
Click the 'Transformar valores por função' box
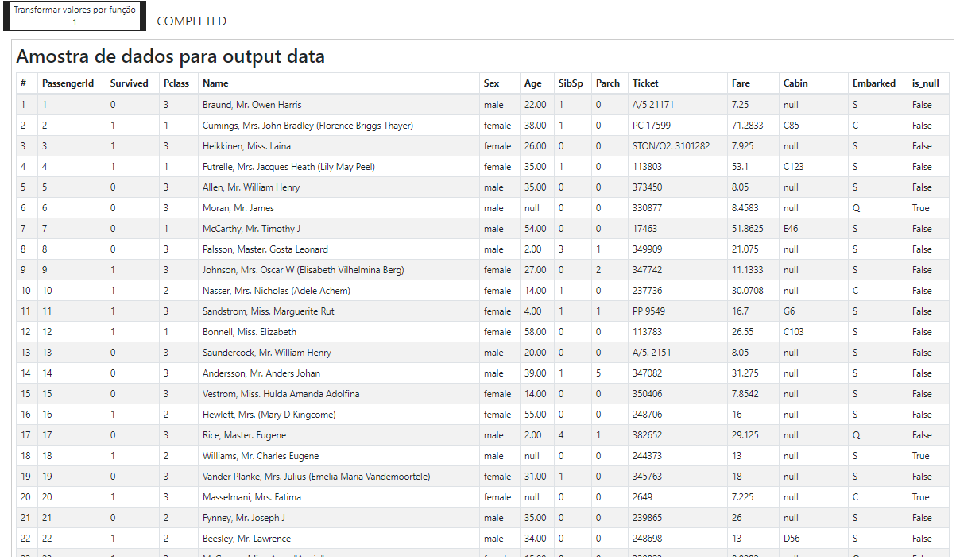point(75,16)
